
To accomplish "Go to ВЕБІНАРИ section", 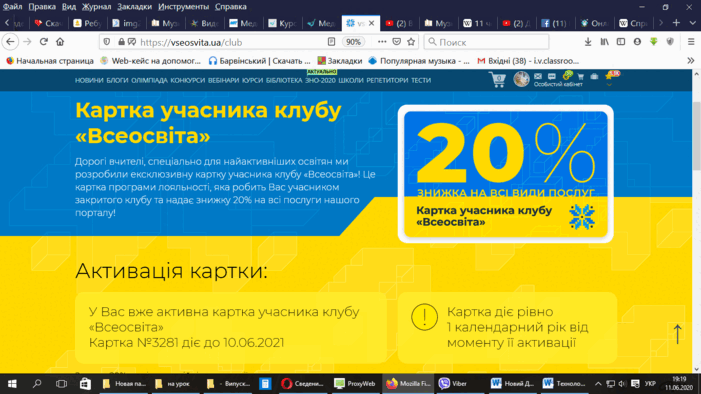I will 224,80.
